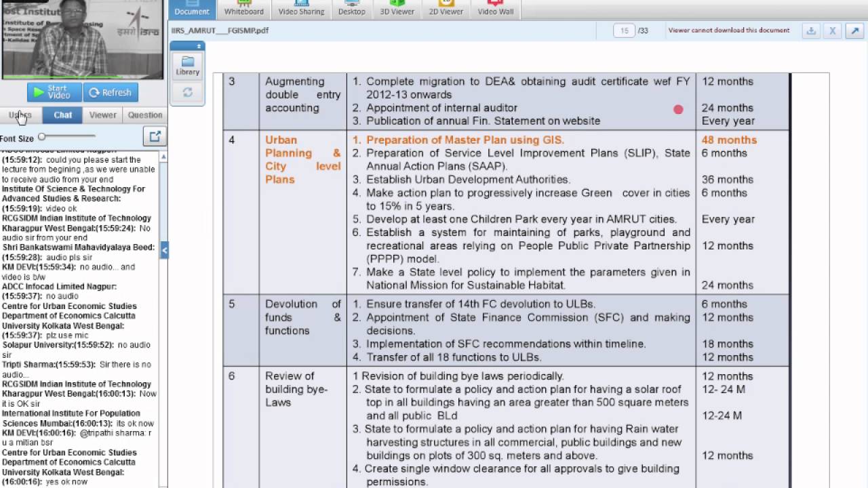
Task: Click the download document icon
Action: [810, 30]
